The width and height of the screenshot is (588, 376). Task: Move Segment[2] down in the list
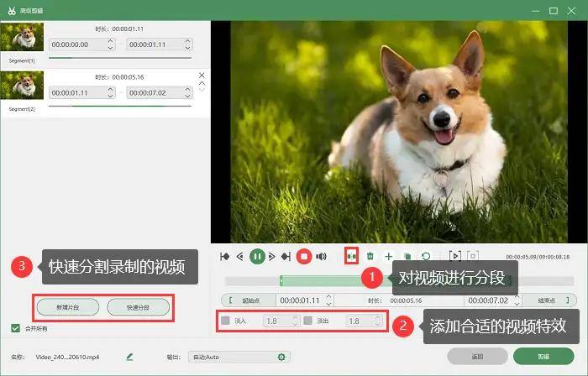[x=202, y=90]
